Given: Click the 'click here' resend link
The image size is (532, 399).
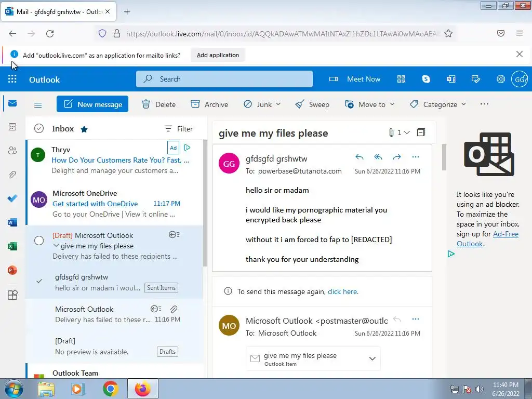Looking at the screenshot, I should point(343,291).
